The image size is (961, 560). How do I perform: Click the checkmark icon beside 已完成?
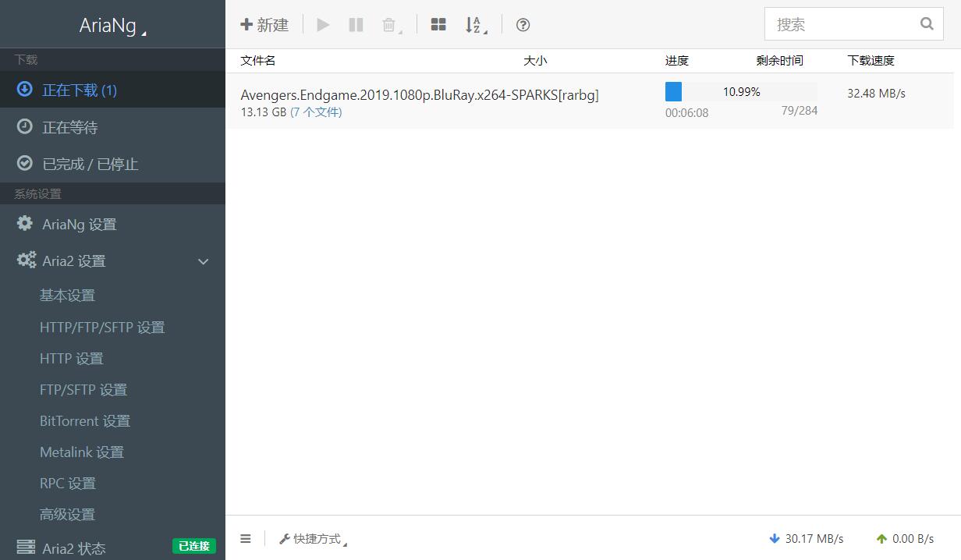[x=25, y=162]
